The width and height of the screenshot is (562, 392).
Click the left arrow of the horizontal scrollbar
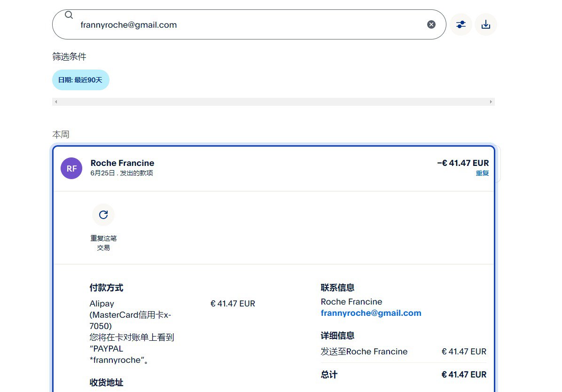(x=56, y=102)
